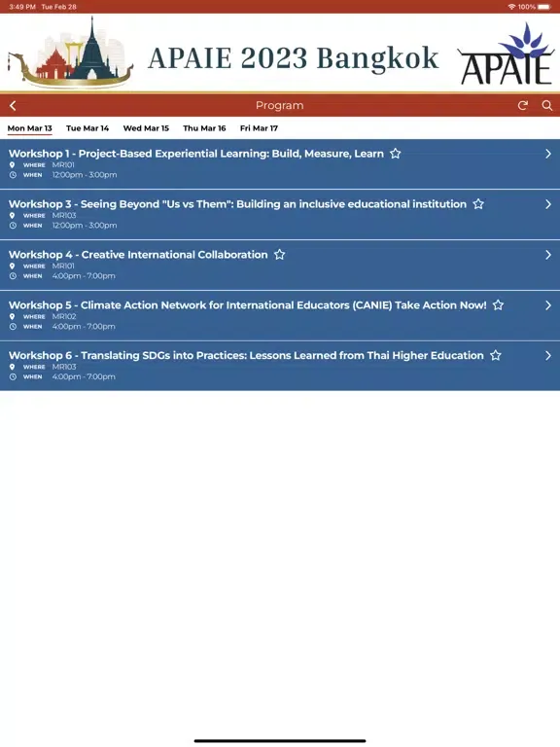Click Workshop 6 time 4:00pm - 7:00pm
Image resolution: width=560 pixels, height=747 pixels.
pos(84,376)
